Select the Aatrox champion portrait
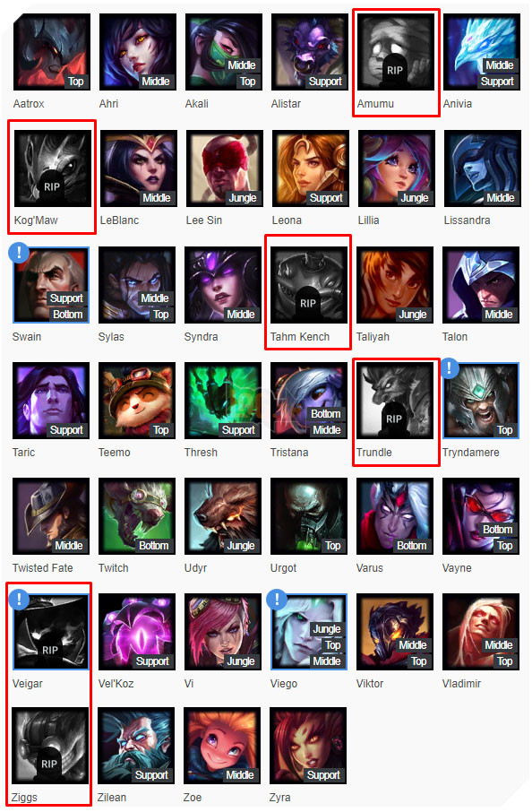 click(51, 52)
